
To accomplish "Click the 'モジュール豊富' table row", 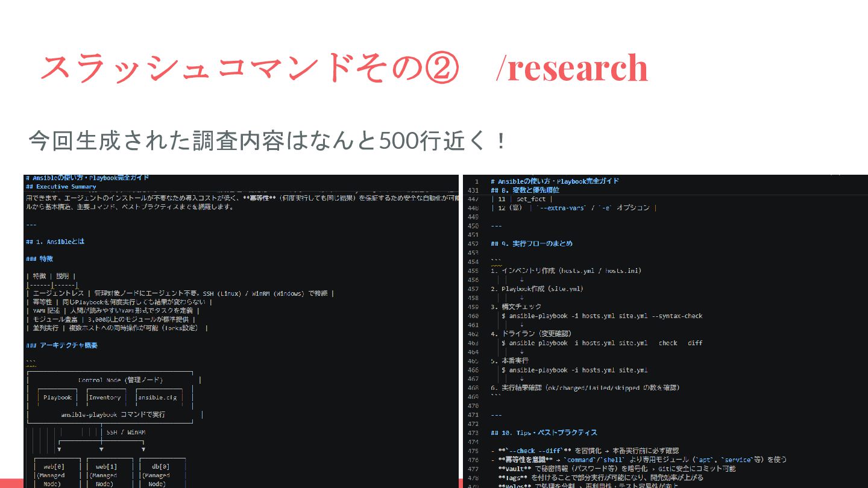I will pyautogui.click(x=112, y=319).
